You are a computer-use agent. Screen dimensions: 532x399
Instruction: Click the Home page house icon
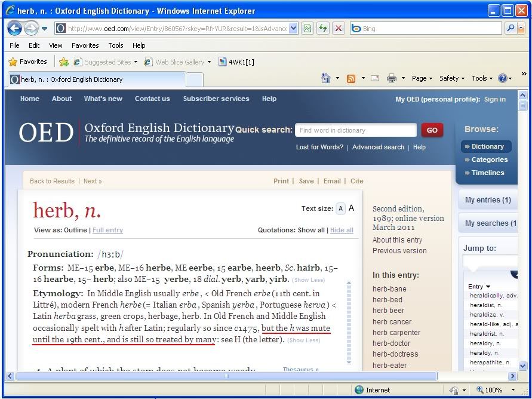coord(326,78)
